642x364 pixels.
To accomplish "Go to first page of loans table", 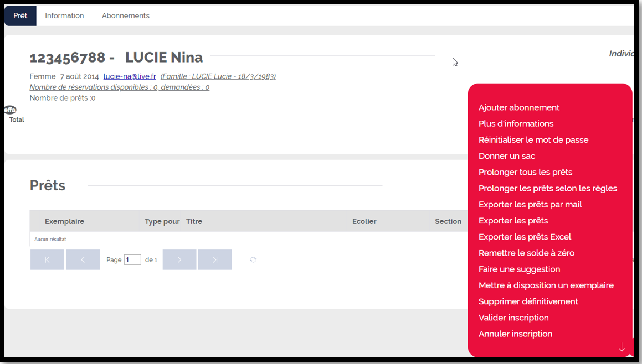I will click(x=47, y=260).
